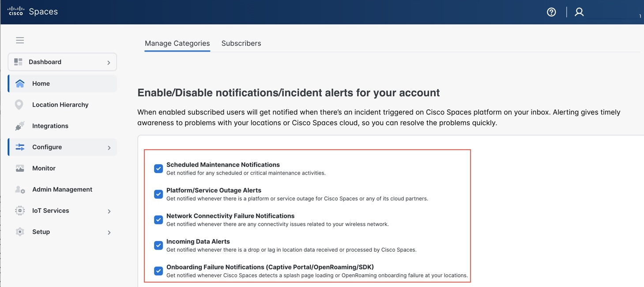The height and width of the screenshot is (287, 644).
Task: Click the Dashboard grid icon
Action: (x=18, y=62)
